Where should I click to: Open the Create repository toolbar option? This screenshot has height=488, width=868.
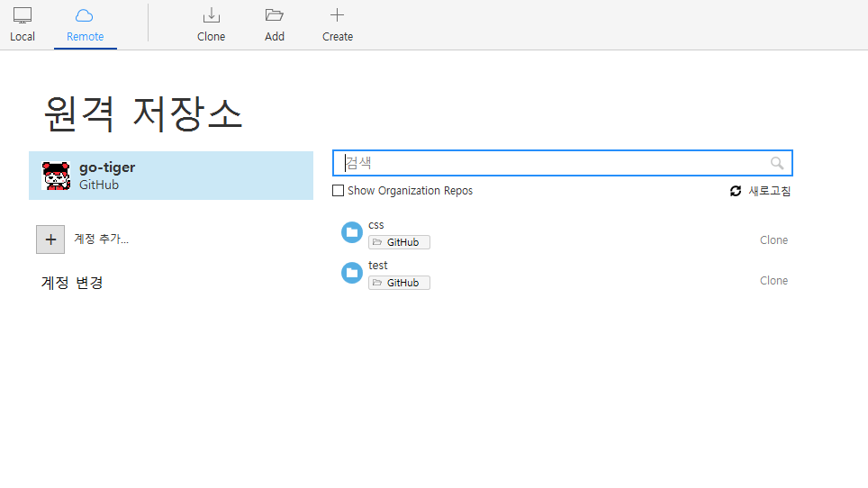coord(337,25)
